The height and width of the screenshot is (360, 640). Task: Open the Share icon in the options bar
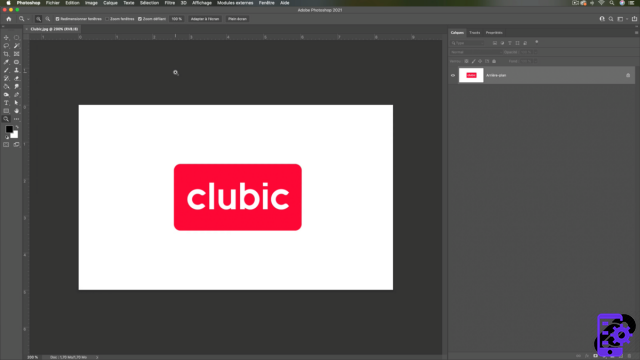coord(634,19)
